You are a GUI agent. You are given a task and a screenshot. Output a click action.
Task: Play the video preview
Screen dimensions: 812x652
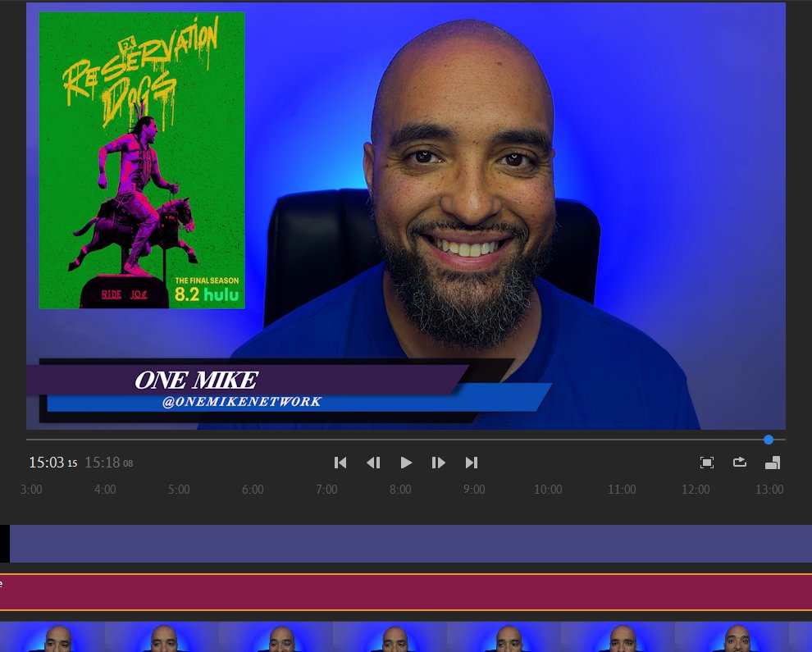point(407,463)
